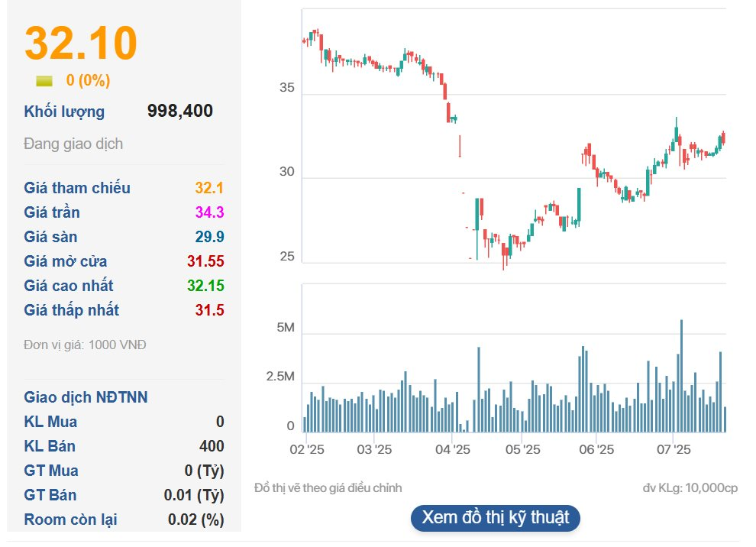Click the "Giá tham chiếu" label
The width and height of the screenshot is (756, 547).
77,188
